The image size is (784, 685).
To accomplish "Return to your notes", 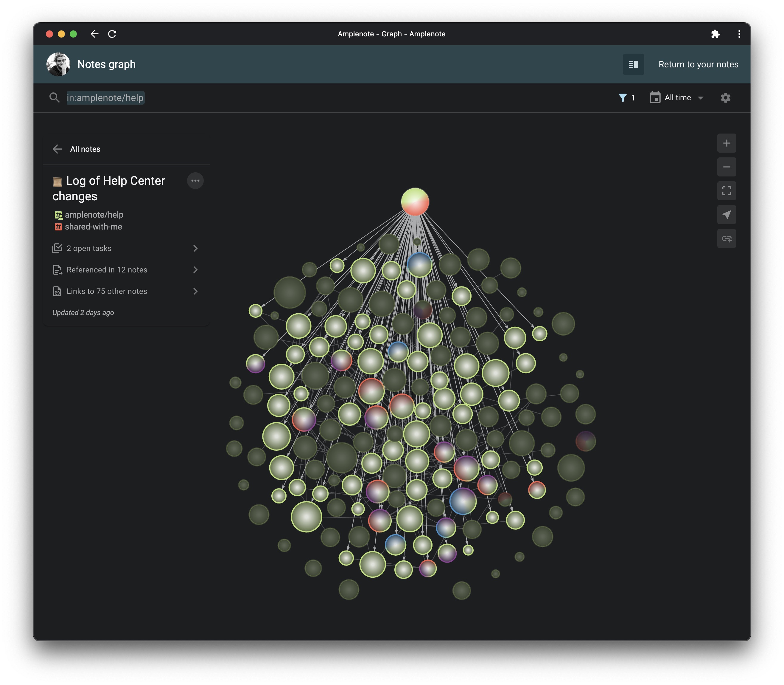I will tap(698, 64).
